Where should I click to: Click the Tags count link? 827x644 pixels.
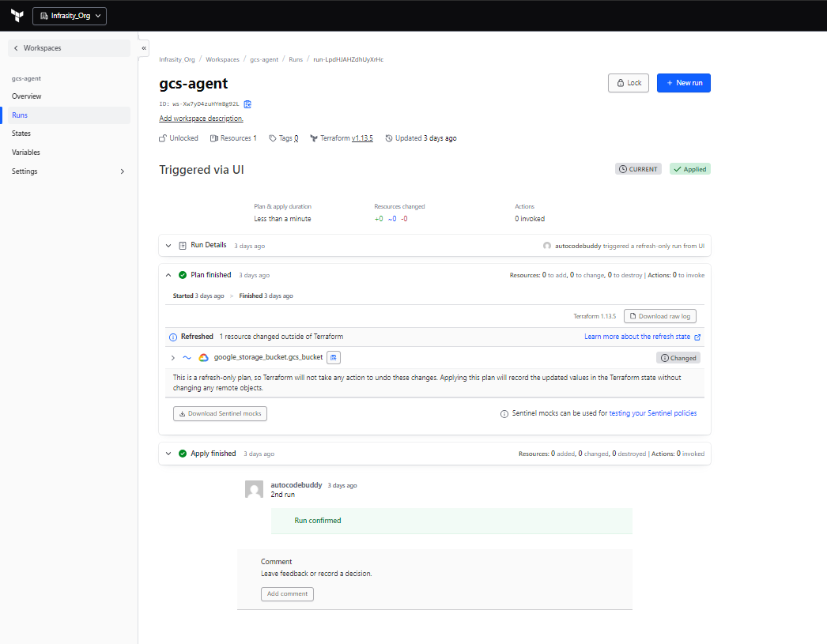[296, 138]
